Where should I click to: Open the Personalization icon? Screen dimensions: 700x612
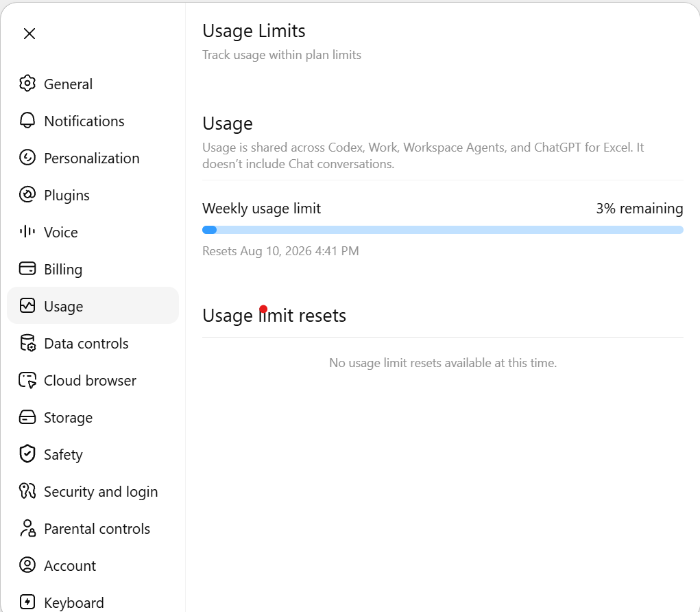tap(27, 158)
